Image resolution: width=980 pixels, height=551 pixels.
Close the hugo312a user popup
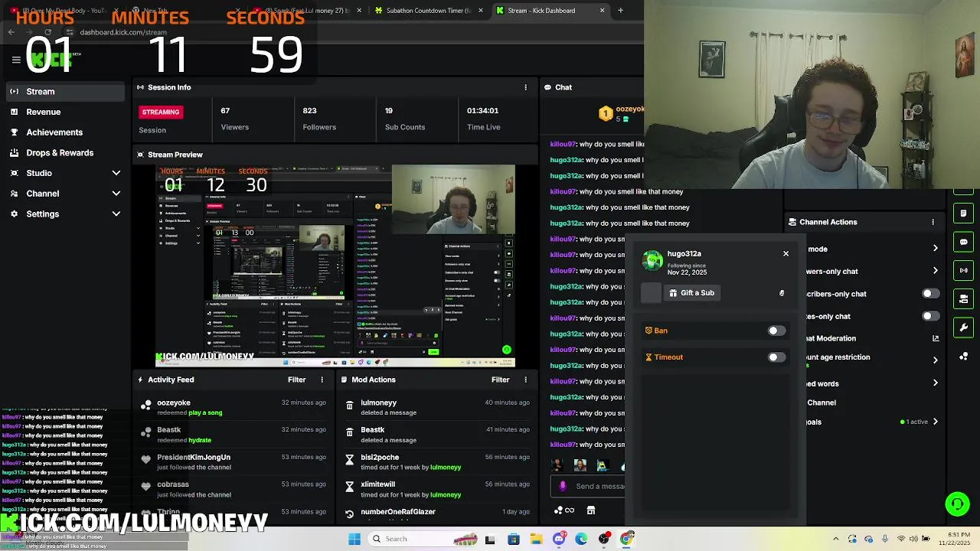(786, 253)
